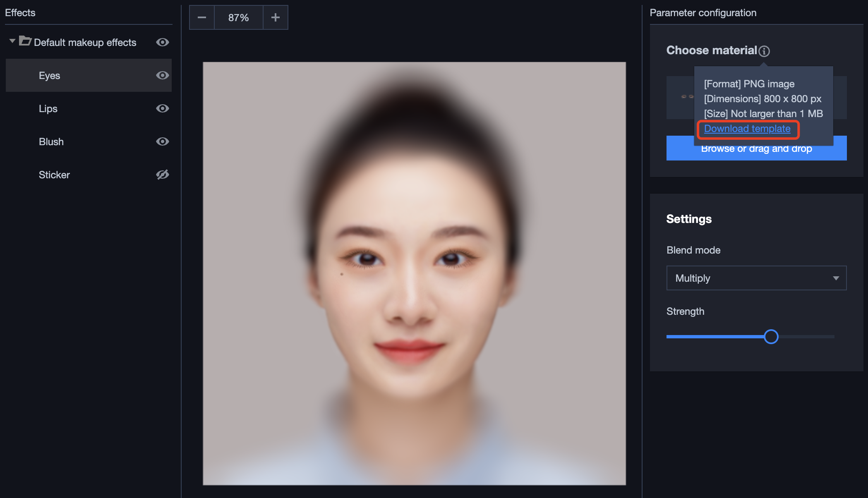The width and height of the screenshot is (868, 498).
Task: Hide the Blush effect layer
Action: coord(162,141)
